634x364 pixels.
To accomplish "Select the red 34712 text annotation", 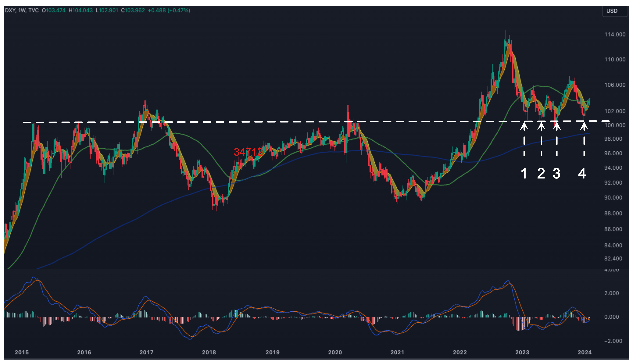I will 248,152.
